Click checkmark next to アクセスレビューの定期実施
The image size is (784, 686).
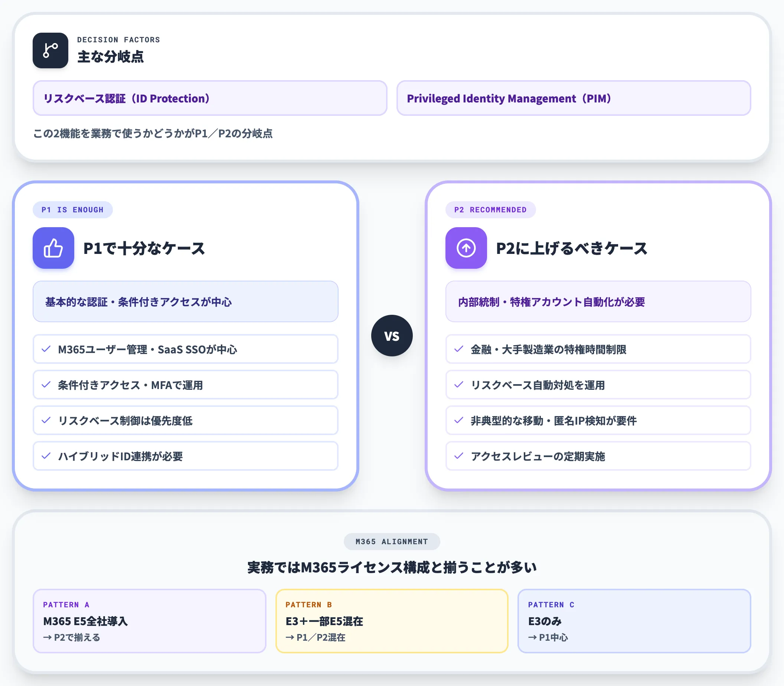(459, 456)
